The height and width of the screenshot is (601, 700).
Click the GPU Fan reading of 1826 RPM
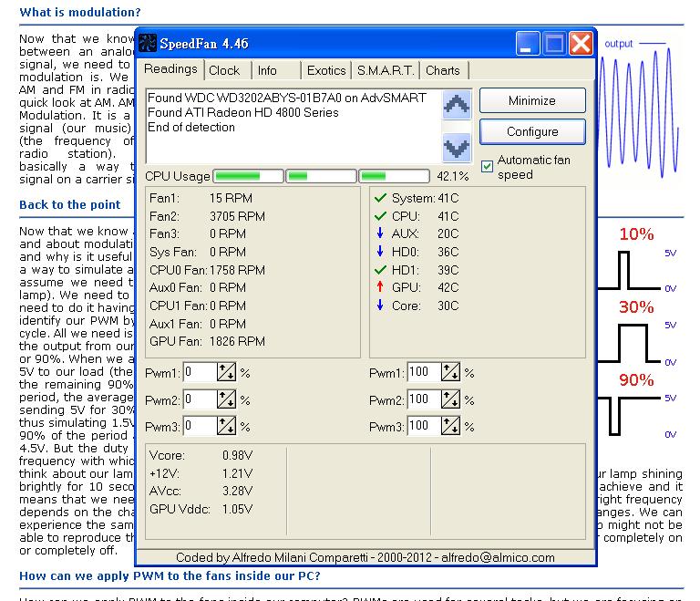237,341
